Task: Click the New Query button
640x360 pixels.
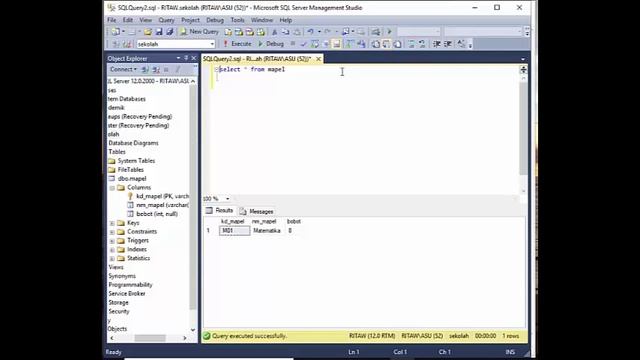Action: click(x=200, y=31)
